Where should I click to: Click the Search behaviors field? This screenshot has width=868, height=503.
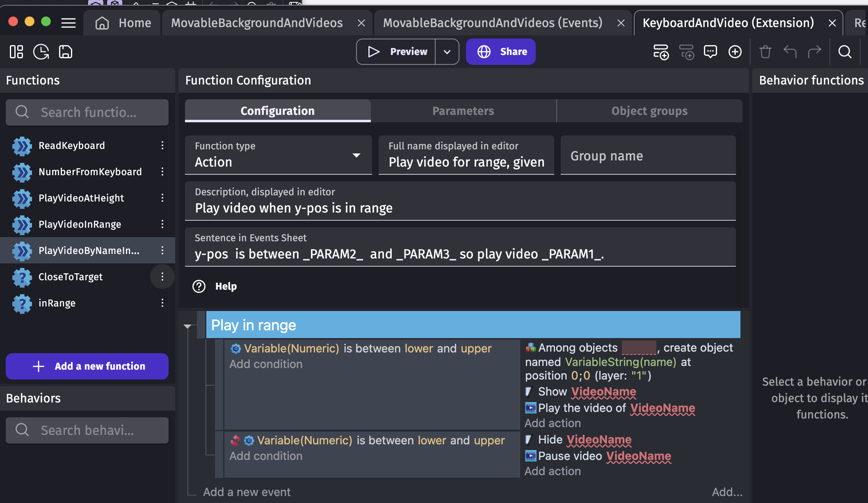pyautogui.click(x=87, y=430)
